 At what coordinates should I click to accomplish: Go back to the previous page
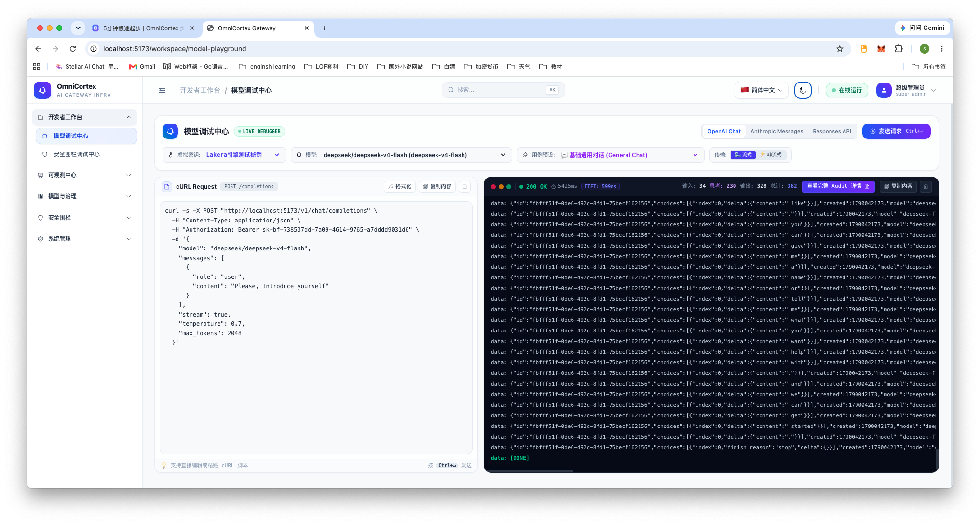coord(38,49)
